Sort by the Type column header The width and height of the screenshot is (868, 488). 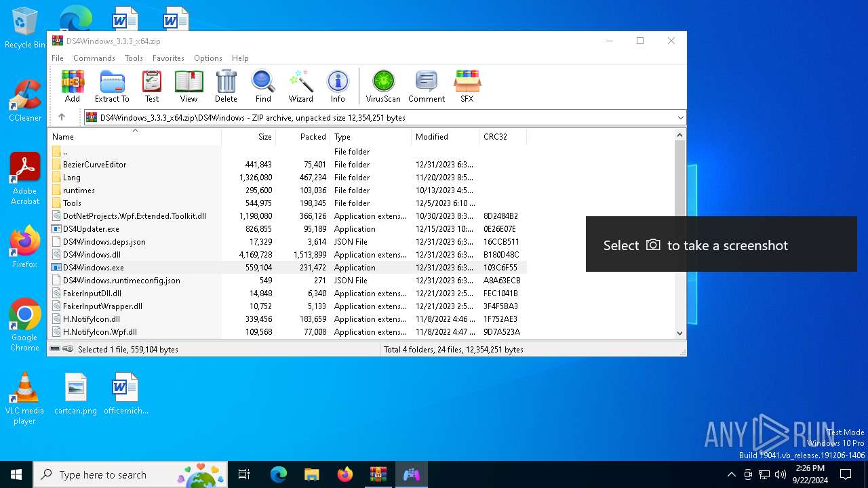(x=370, y=137)
